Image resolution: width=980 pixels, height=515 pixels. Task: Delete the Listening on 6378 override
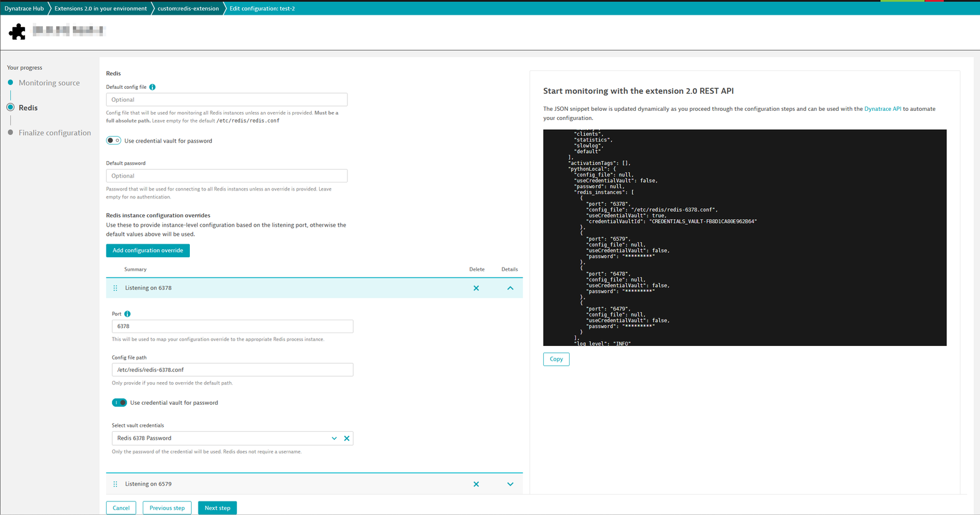coord(476,288)
